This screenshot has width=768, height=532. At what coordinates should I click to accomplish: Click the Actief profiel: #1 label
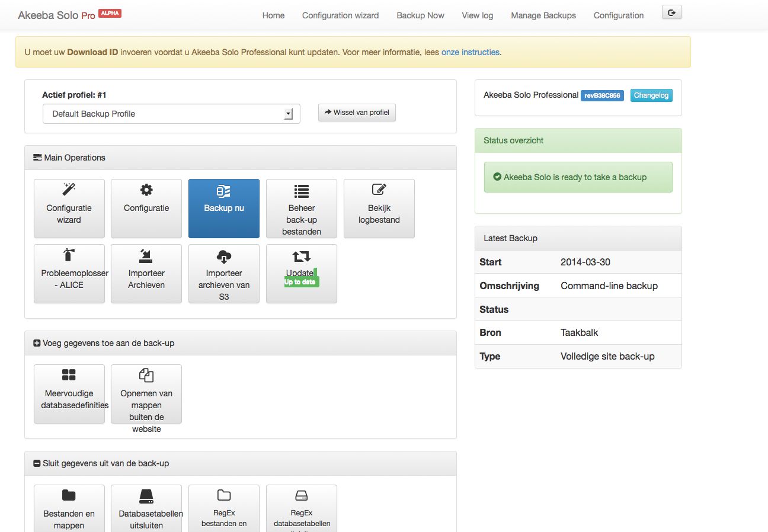point(74,95)
